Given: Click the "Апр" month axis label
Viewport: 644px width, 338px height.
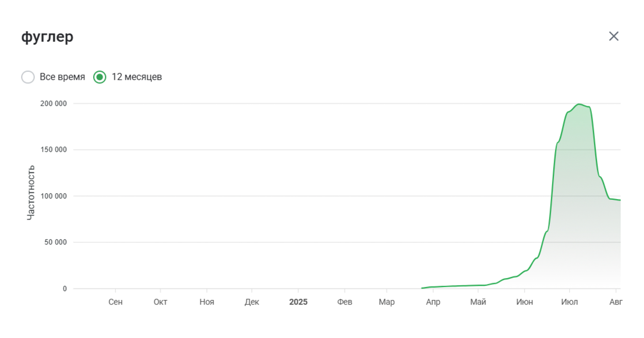Looking at the screenshot, I should 433,302.
